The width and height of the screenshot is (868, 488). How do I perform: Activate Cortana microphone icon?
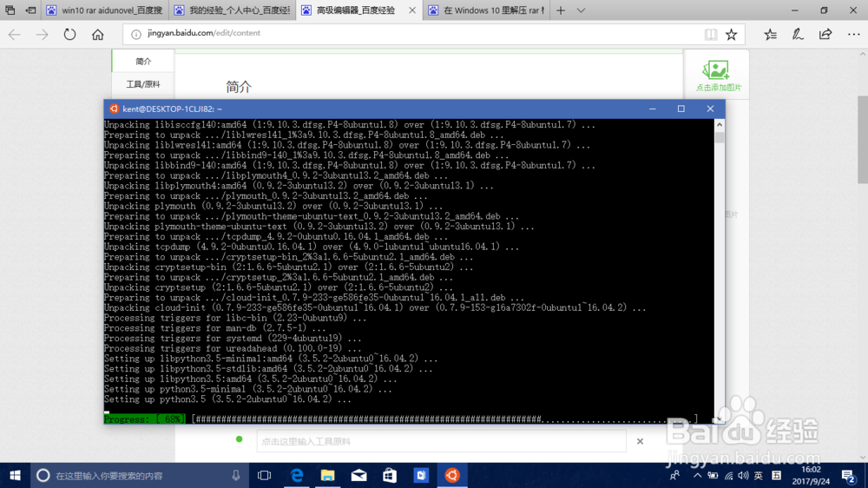[x=236, y=475]
